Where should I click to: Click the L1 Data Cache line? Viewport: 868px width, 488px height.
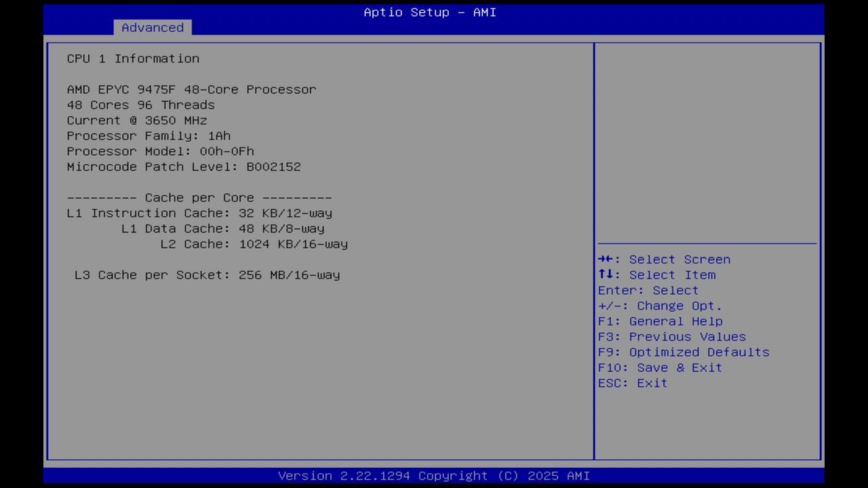click(222, 228)
